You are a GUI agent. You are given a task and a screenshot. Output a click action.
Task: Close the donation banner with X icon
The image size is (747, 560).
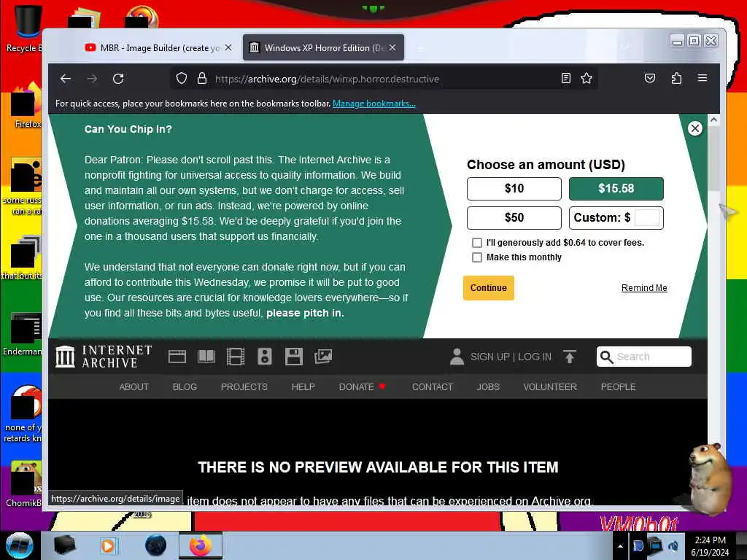click(x=695, y=128)
